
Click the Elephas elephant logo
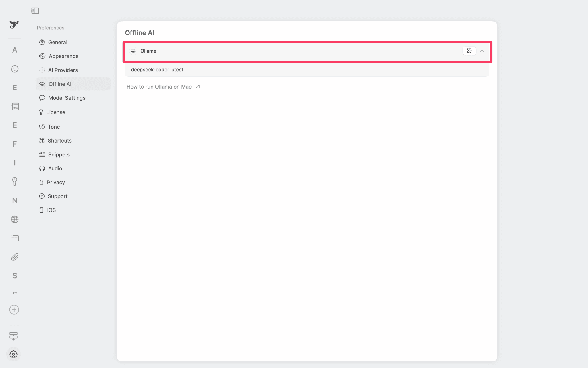14,25
